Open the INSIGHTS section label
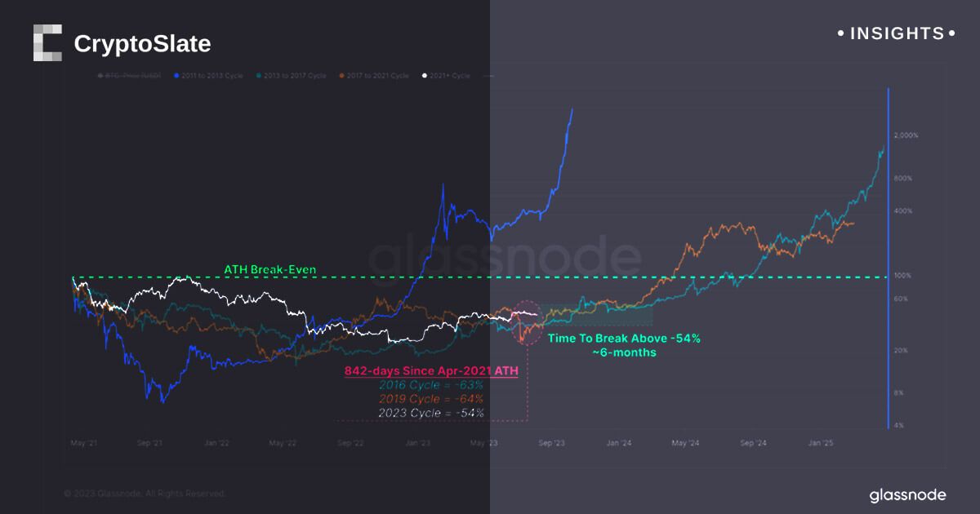This screenshot has width=980, height=514. coord(897,34)
